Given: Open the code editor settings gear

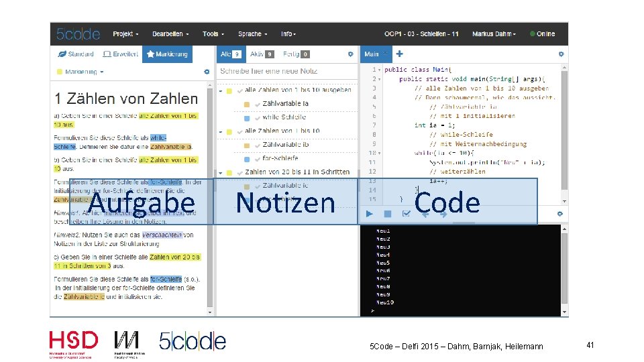Looking at the screenshot, I should click(x=561, y=54).
